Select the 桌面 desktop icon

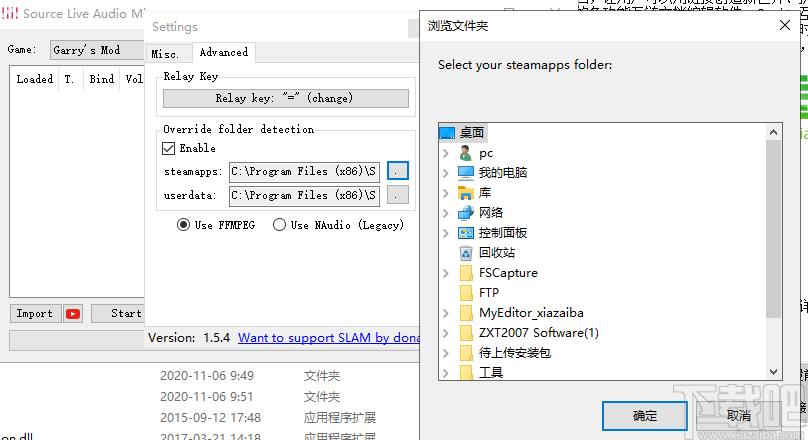[x=447, y=133]
